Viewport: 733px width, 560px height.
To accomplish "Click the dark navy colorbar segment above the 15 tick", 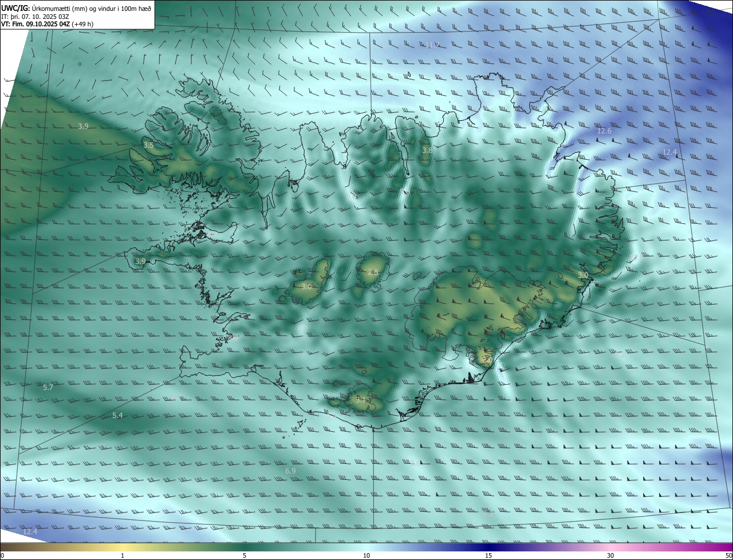I will 488,547.
